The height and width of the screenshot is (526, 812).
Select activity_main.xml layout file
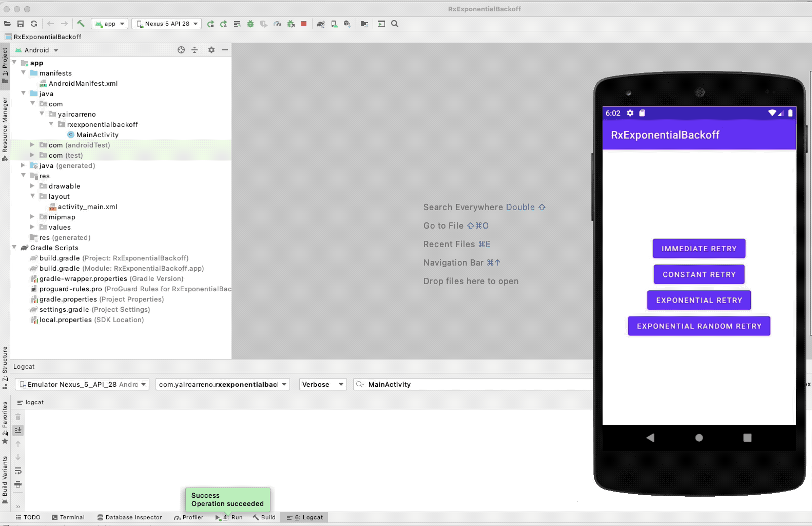pos(87,206)
